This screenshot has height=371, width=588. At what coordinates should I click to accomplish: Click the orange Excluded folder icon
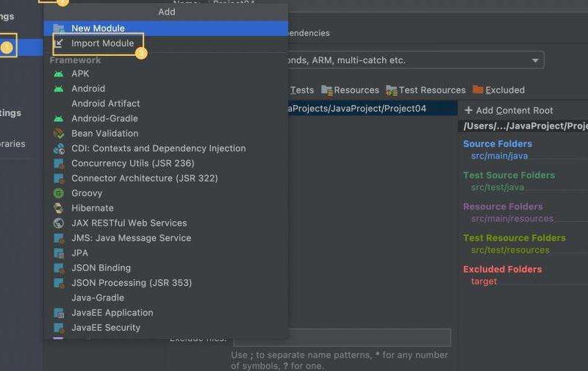[x=478, y=90]
